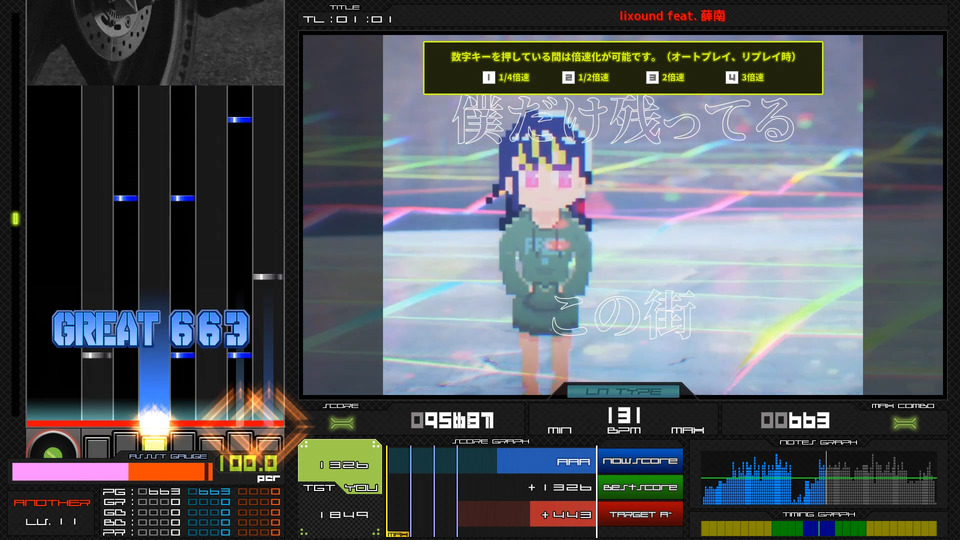Click the PG row gray count 0663
960x540 pixels.
(x=159, y=492)
